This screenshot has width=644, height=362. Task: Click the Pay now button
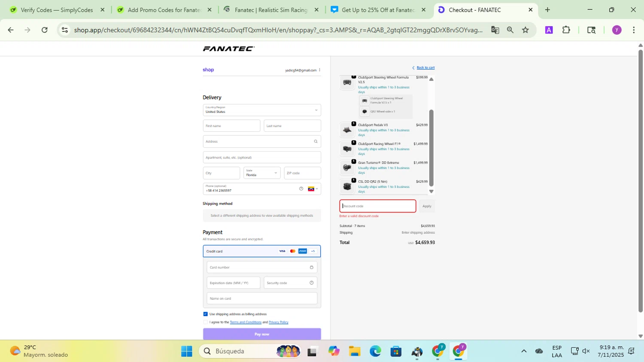pyautogui.click(x=262, y=334)
